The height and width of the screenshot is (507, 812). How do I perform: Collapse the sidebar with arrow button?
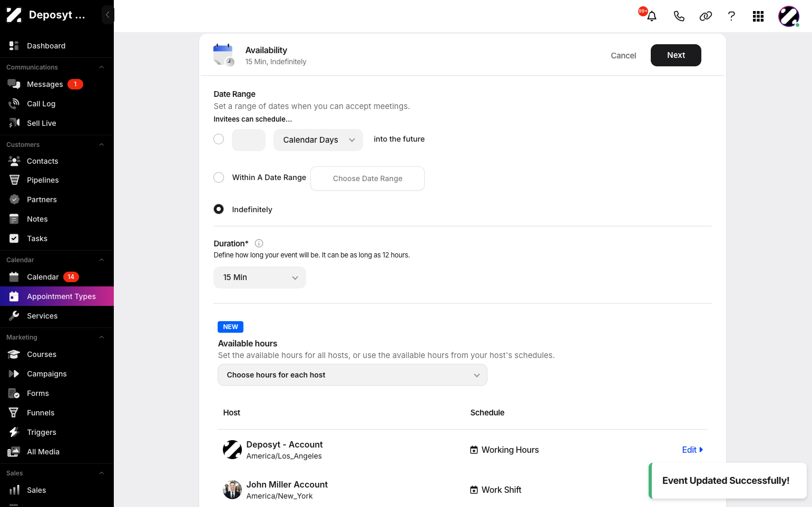(x=107, y=15)
